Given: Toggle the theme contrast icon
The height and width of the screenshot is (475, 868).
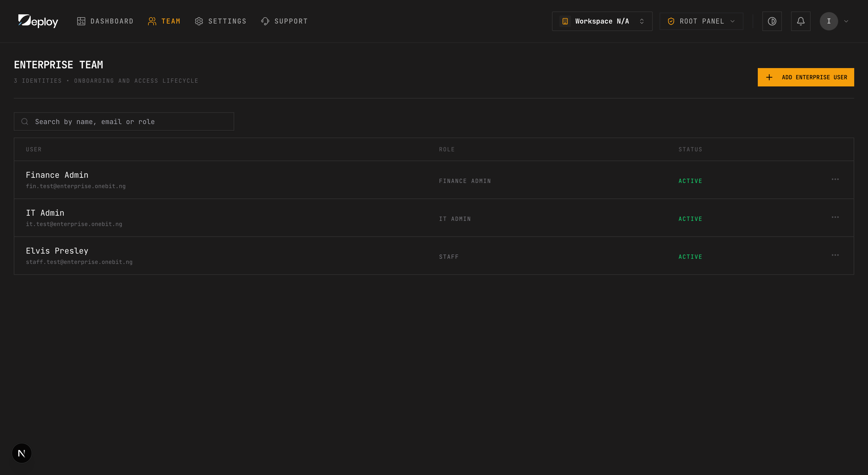Looking at the screenshot, I should coord(772,21).
